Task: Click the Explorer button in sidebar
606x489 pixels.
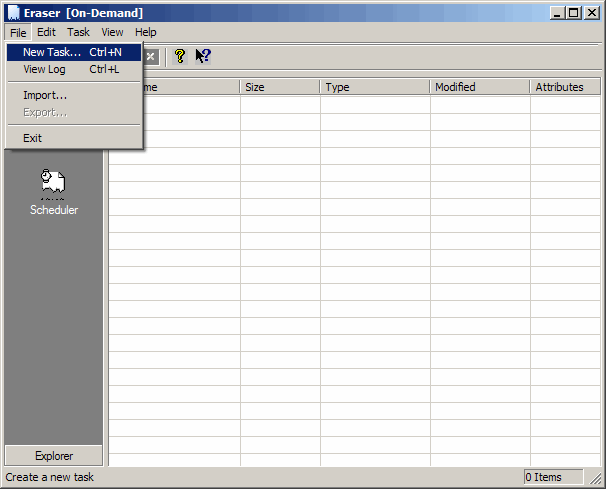Action: pyautogui.click(x=54, y=456)
